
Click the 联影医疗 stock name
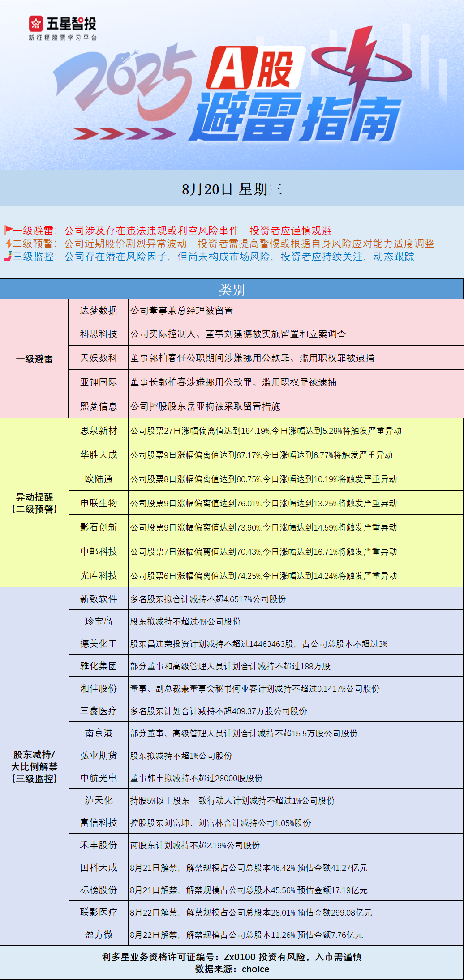coord(99,912)
